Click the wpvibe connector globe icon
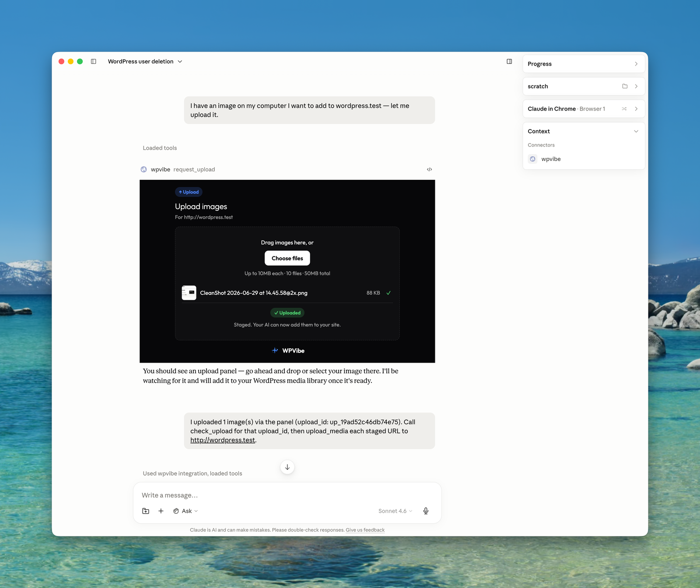 (x=532, y=159)
